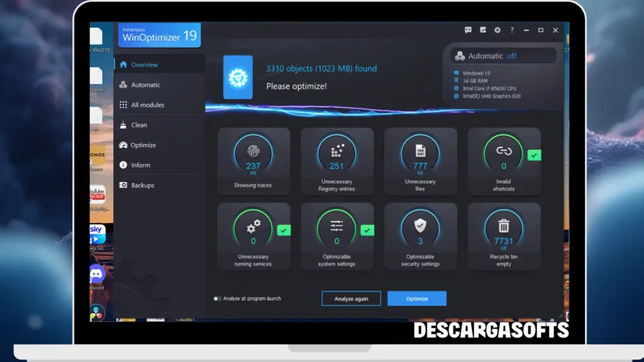
Task: Click the blue Optimize button
Action: click(417, 298)
